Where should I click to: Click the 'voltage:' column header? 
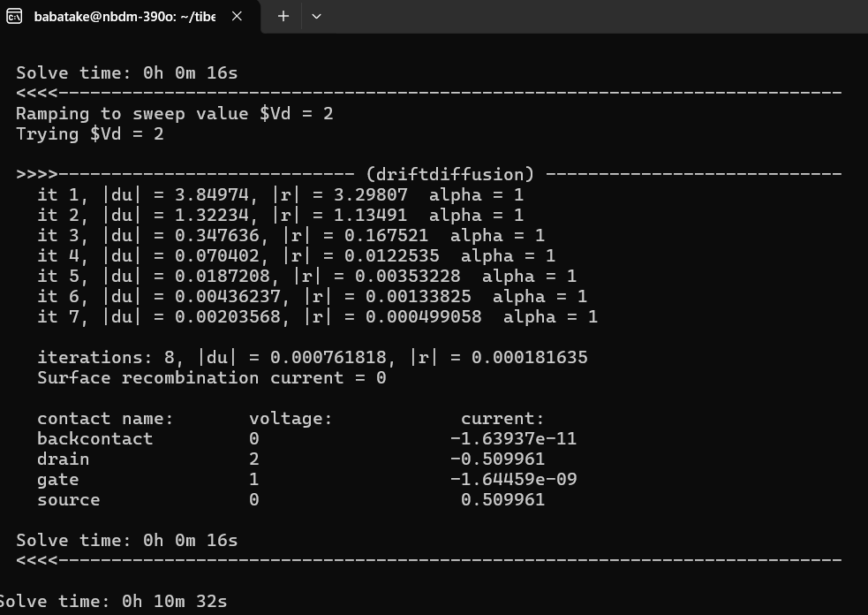click(291, 418)
